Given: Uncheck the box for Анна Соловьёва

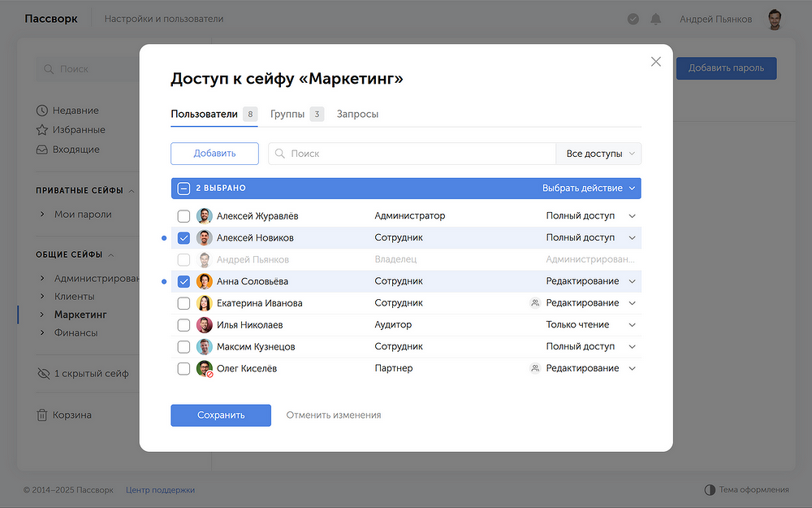Looking at the screenshot, I should click(184, 281).
